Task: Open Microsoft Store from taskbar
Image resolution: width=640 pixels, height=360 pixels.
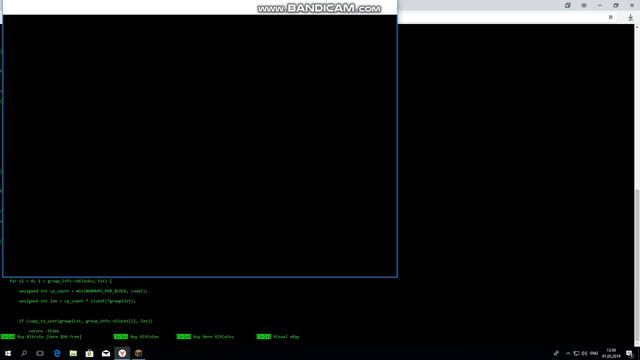Action: pyautogui.click(x=89, y=353)
